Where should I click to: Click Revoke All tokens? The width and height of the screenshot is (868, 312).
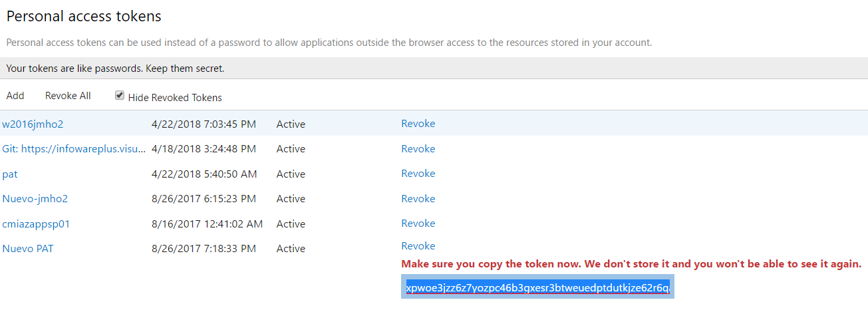tap(68, 96)
